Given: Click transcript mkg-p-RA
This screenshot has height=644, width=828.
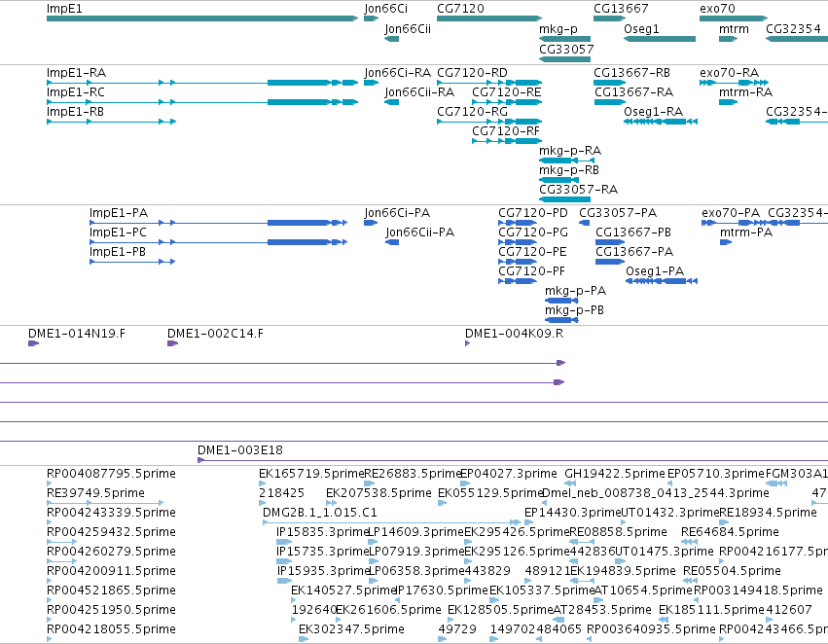Looking at the screenshot, I should [x=566, y=161].
